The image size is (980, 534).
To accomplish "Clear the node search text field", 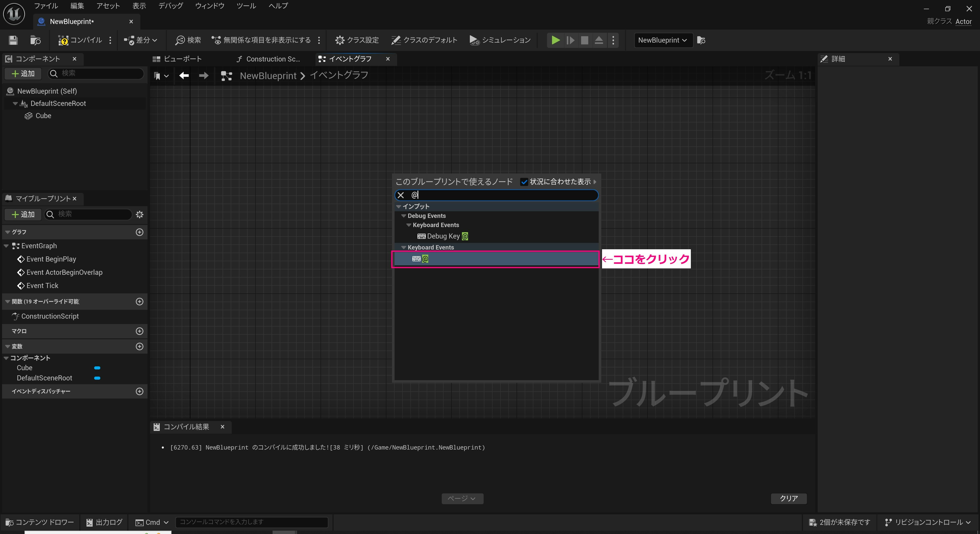I will click(401, 195).
